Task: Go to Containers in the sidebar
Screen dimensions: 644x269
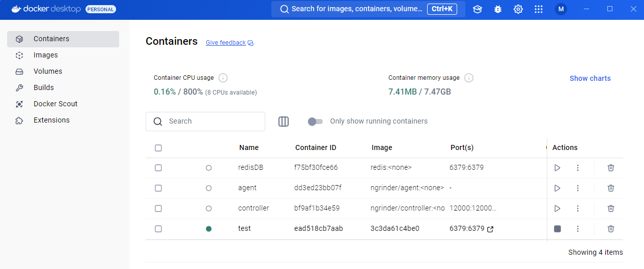Action: tap(63, 39)
